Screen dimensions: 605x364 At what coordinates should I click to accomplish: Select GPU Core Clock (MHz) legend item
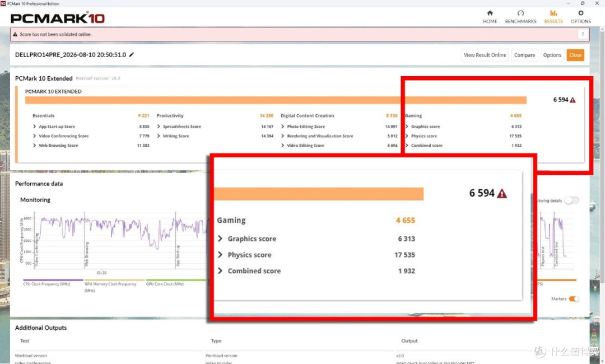(x=165, y=284)
